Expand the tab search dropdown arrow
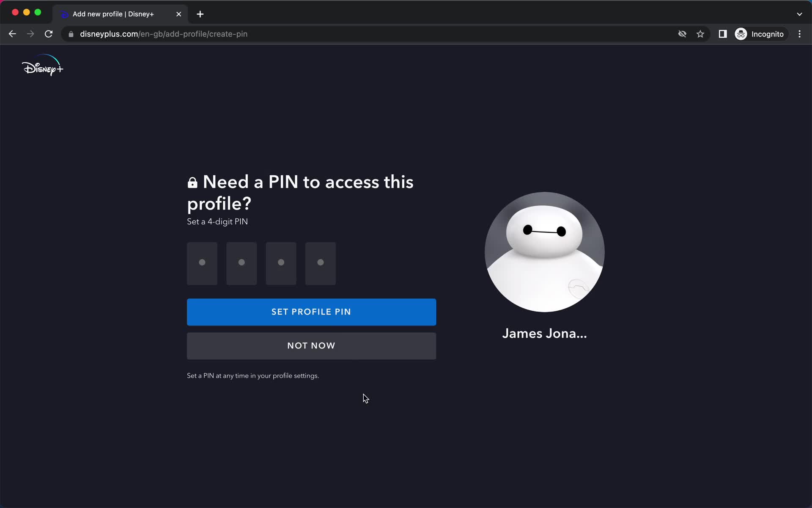This screenshot has height=508, width=812. [x=799, y=14]
